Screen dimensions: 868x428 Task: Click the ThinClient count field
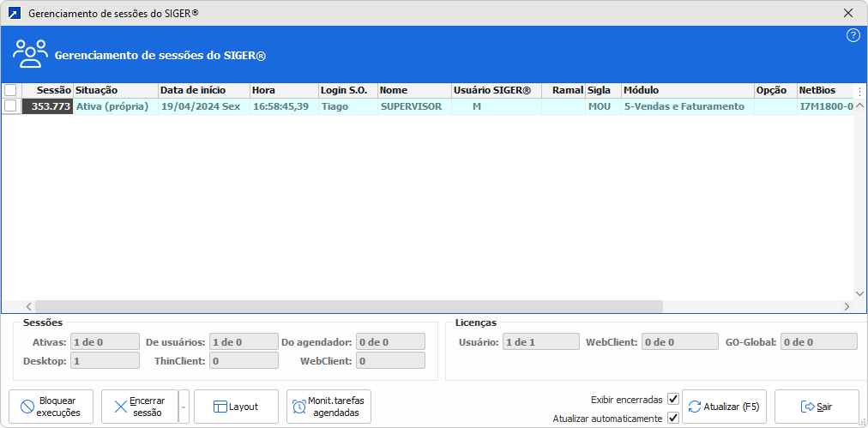pyautogui.click(x=244, y=360)
